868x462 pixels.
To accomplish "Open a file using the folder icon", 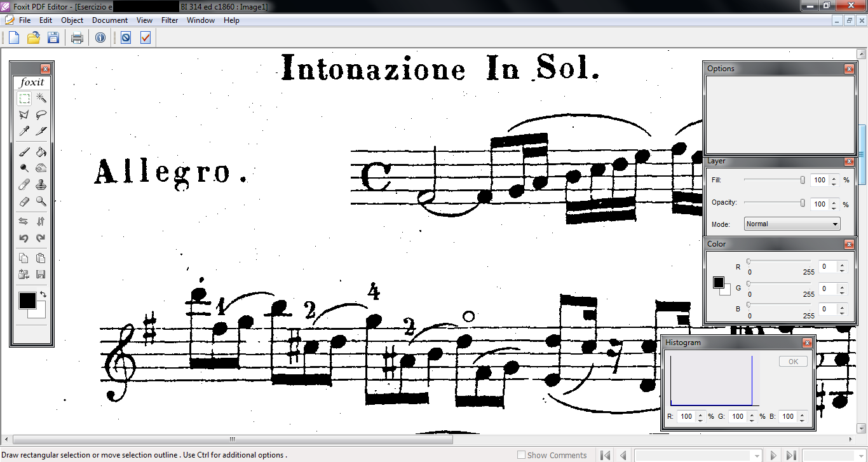I will coord(34,38).
